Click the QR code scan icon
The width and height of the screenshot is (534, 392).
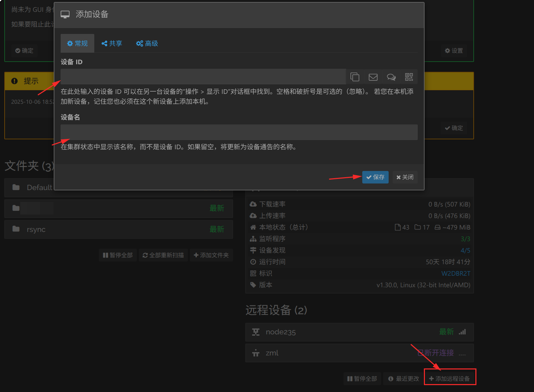(x=409, y=77)
